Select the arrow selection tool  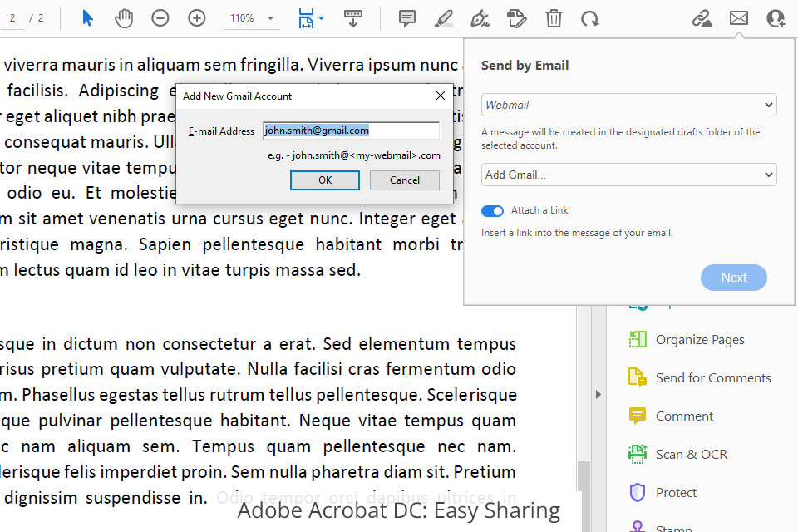coord(88,18)
